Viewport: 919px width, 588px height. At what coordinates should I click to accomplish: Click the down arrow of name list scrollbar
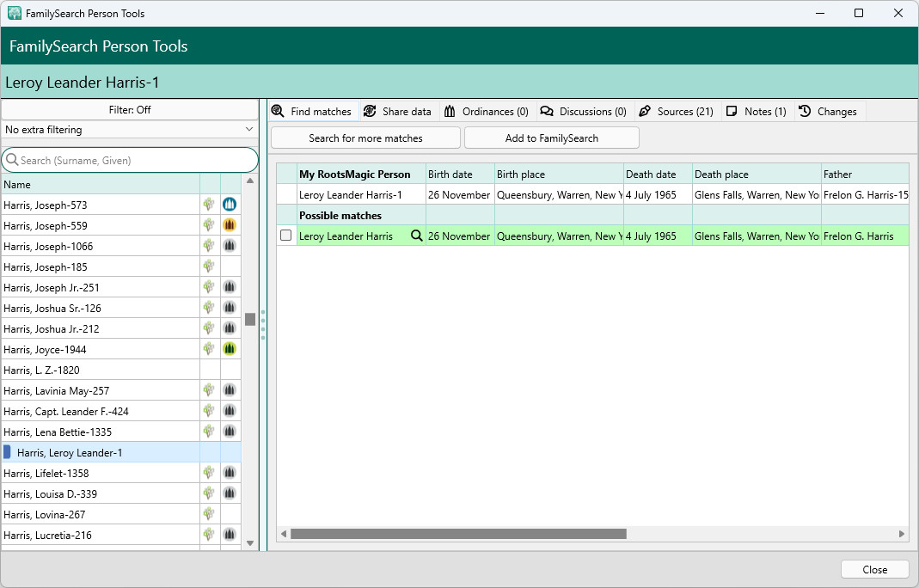pos(250,542)
